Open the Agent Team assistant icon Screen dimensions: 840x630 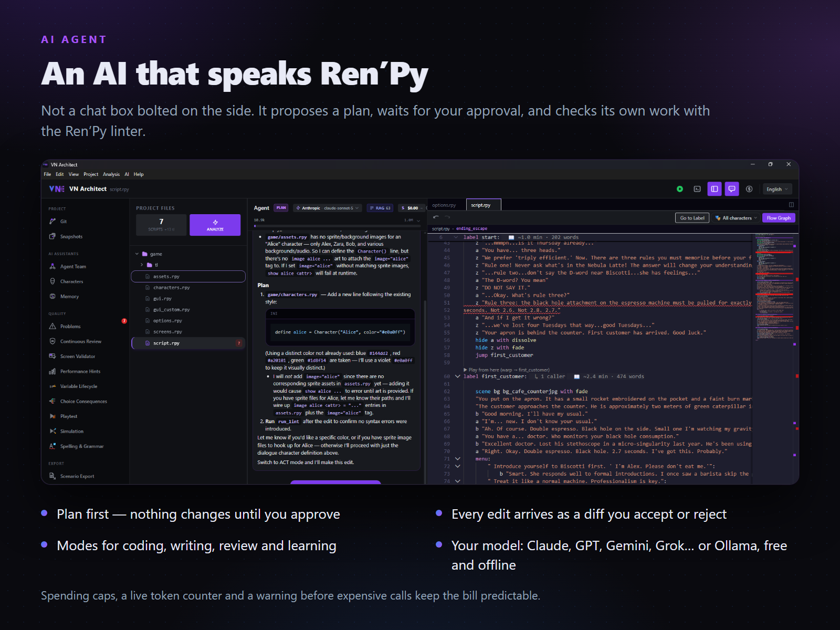pyautogui.click(x=52, y=266)
